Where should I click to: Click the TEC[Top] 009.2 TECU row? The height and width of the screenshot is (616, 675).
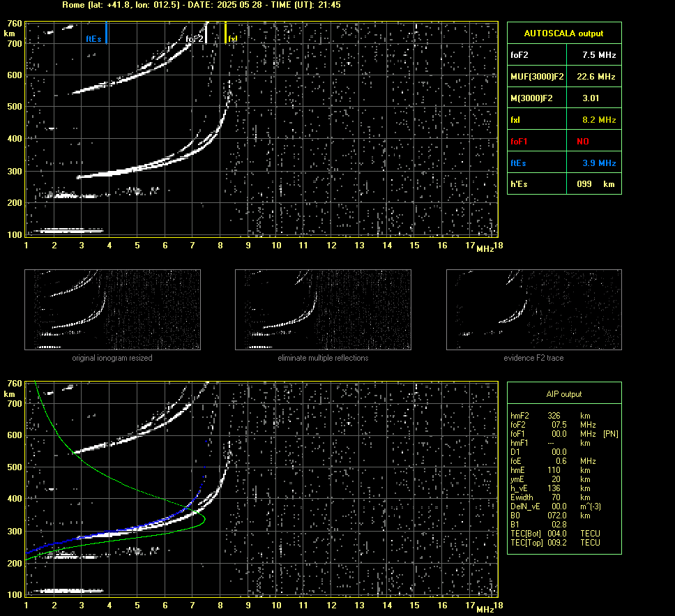(555, 542)
